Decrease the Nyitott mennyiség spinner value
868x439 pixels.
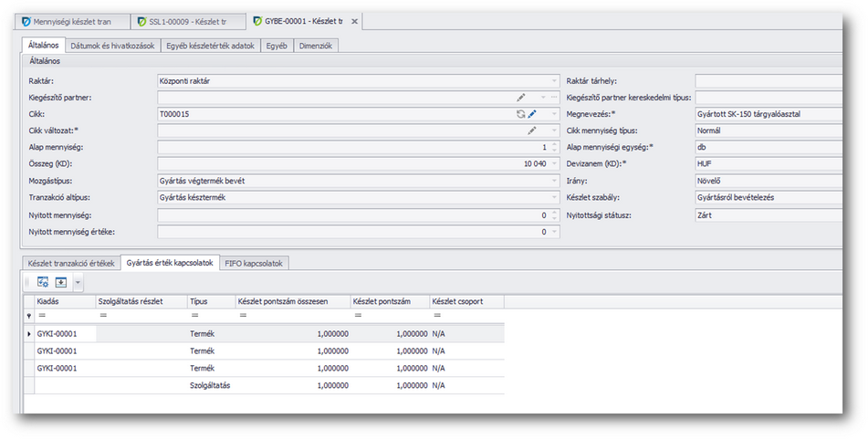coord(554,218)
